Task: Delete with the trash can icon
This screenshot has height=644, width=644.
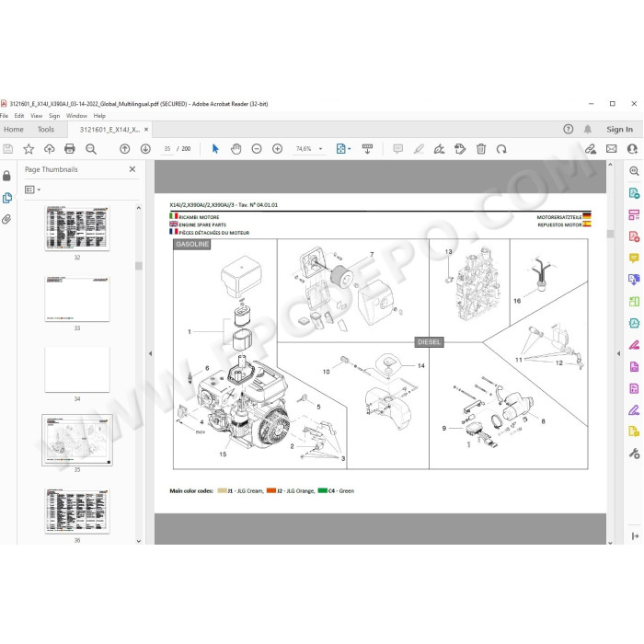Action: tap(481, 149)
